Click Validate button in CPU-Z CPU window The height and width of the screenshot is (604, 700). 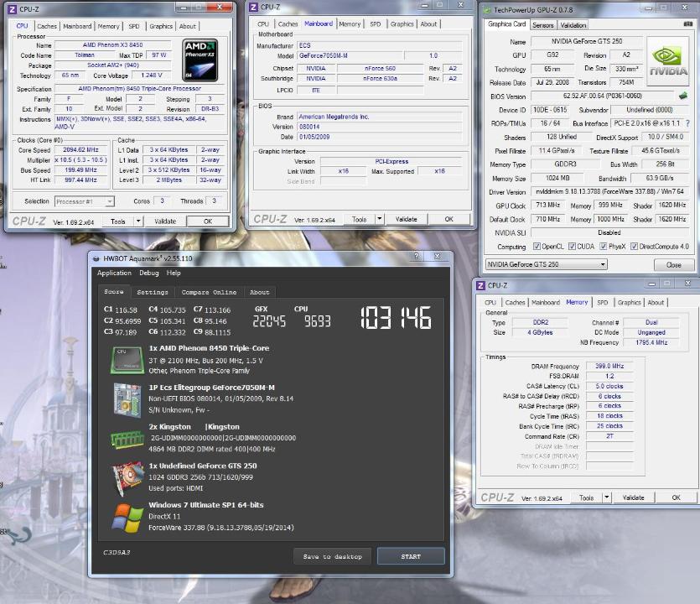[165, 221]
